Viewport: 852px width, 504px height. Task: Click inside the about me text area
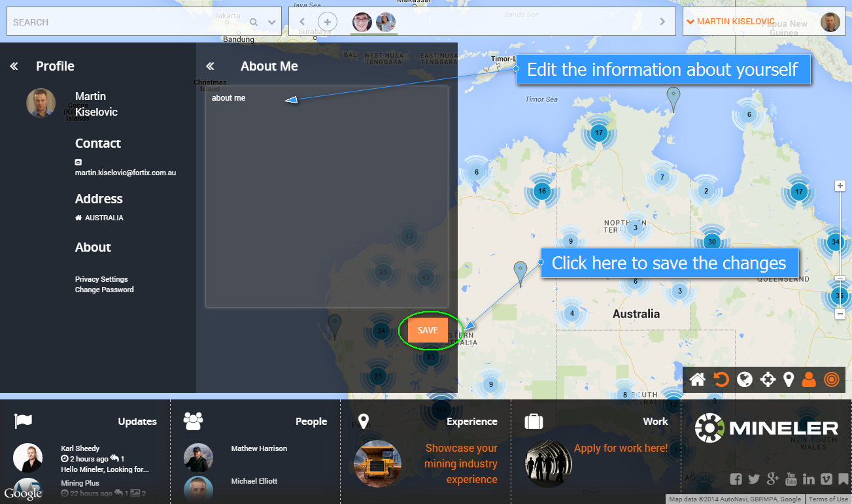click(x=326, y=196)
